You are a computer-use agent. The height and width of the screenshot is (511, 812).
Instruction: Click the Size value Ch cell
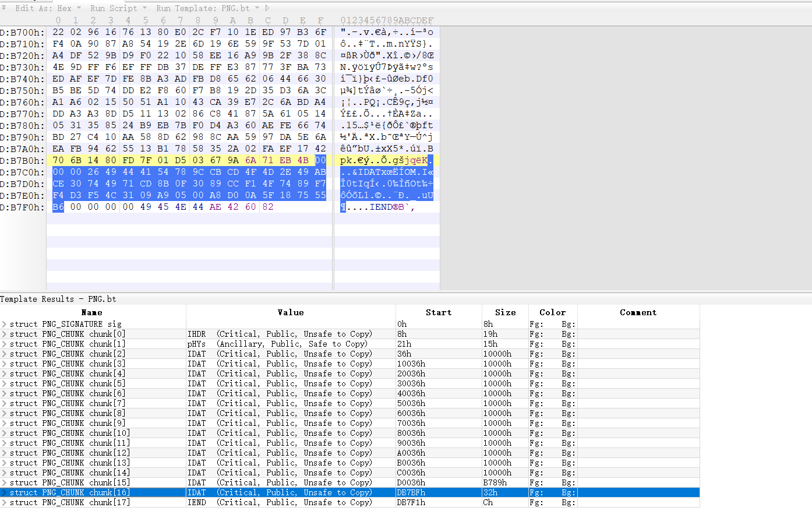click(505, 503)
